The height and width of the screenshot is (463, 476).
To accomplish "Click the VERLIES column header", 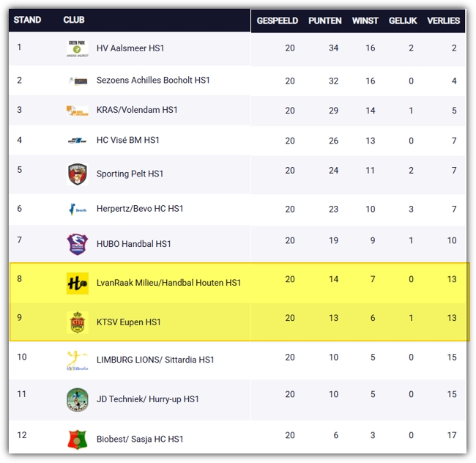I will [x=443, y=21].
